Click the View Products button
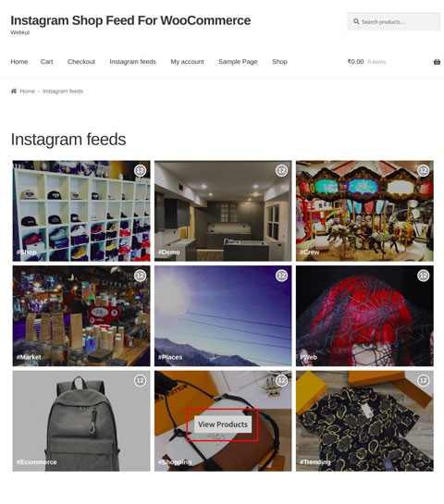Screen dimensions: 444x504 [x=223, y=424]
